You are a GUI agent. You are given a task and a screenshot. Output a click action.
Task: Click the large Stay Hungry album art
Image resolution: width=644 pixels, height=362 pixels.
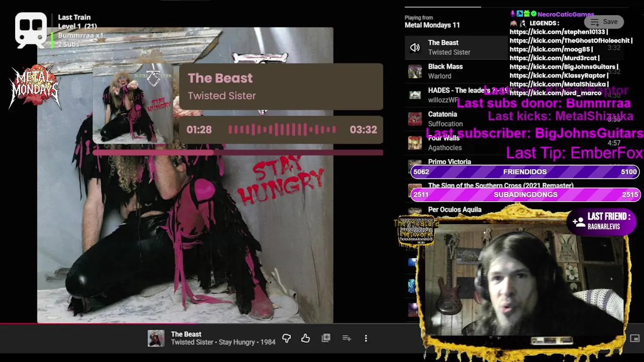pyautogui.click(x=185, y=175)
